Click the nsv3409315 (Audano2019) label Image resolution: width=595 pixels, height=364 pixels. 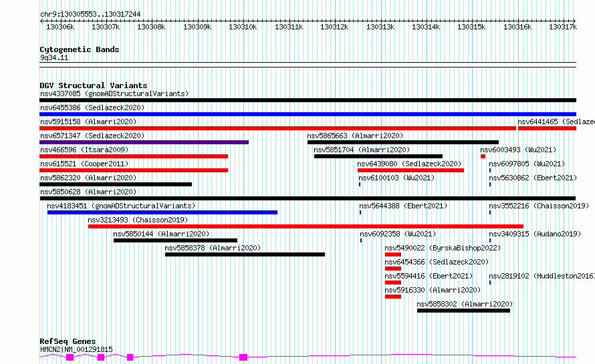535,234
